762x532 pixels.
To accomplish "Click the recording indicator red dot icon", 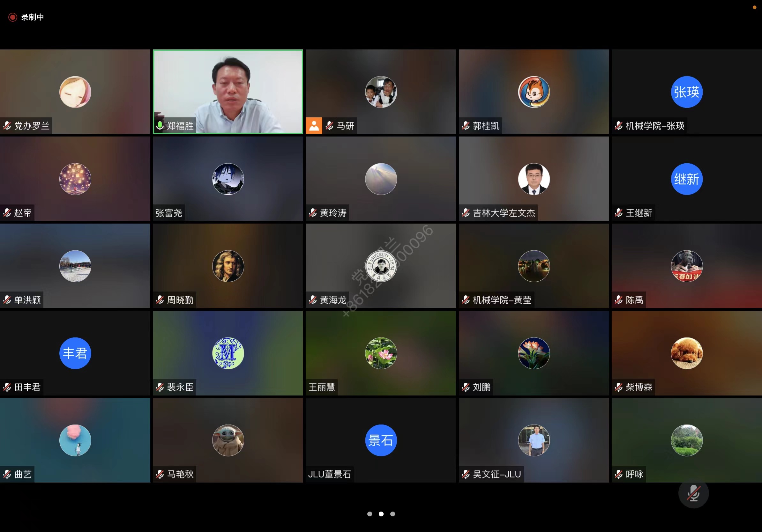I will (13, 17).
